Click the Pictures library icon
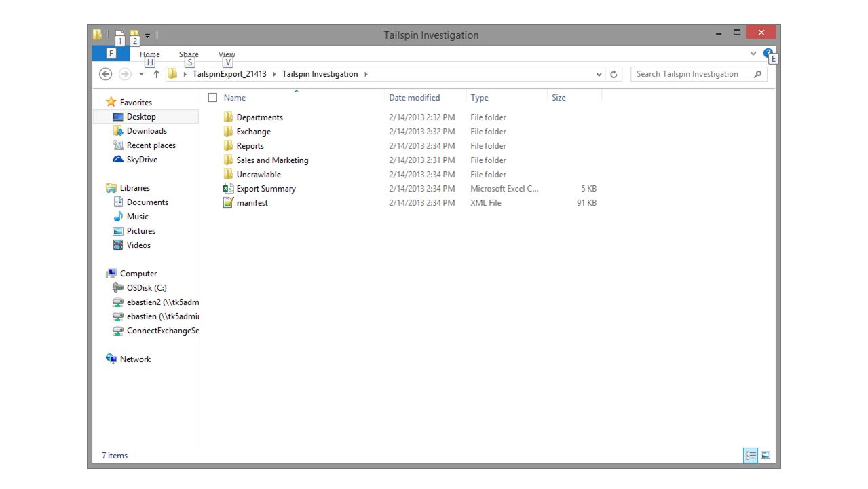 tap(118, 231)
